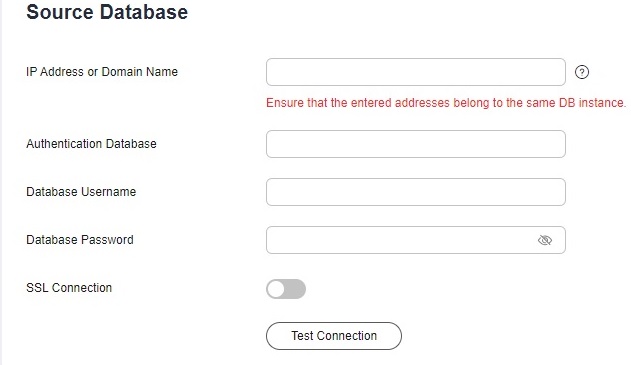Click the 'Database Password' label text
Screen dimensions: 631x365
pyautogui.click(x=80, y=239)
